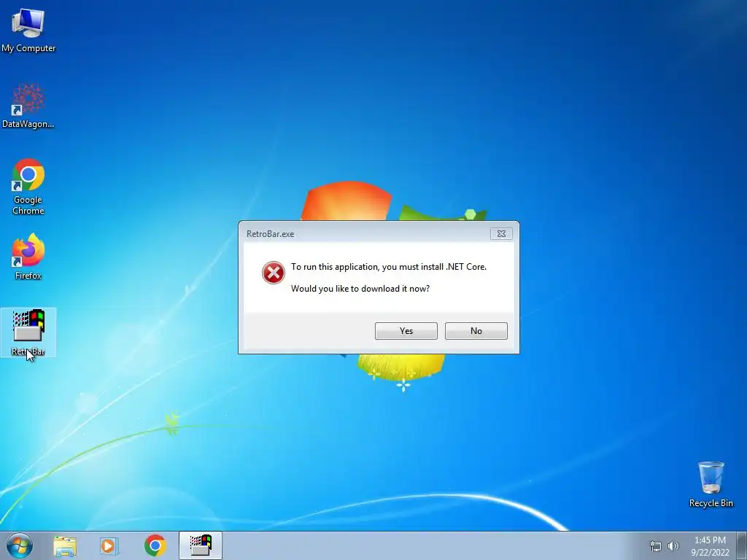Open the network tray icon

coord(656,546)
